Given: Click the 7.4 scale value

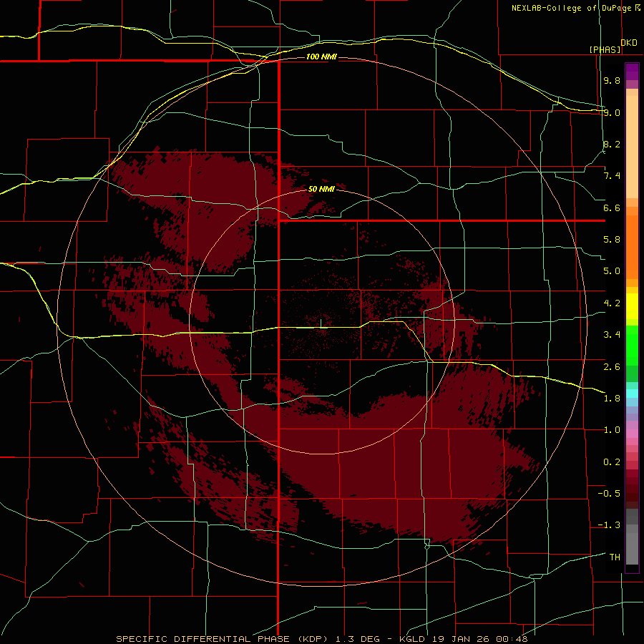Looking at the screenshot, I should (612, 176).
